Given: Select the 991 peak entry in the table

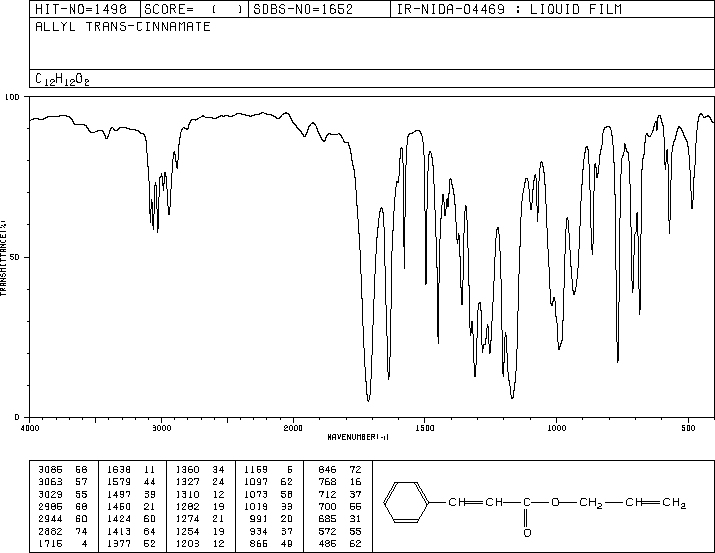Looking at the screenshot, I should click(271, 519).
